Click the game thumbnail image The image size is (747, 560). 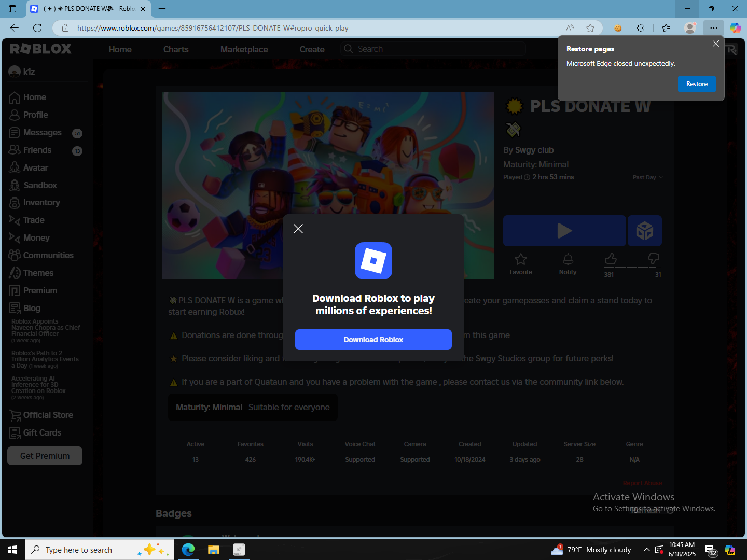(328, 186)
